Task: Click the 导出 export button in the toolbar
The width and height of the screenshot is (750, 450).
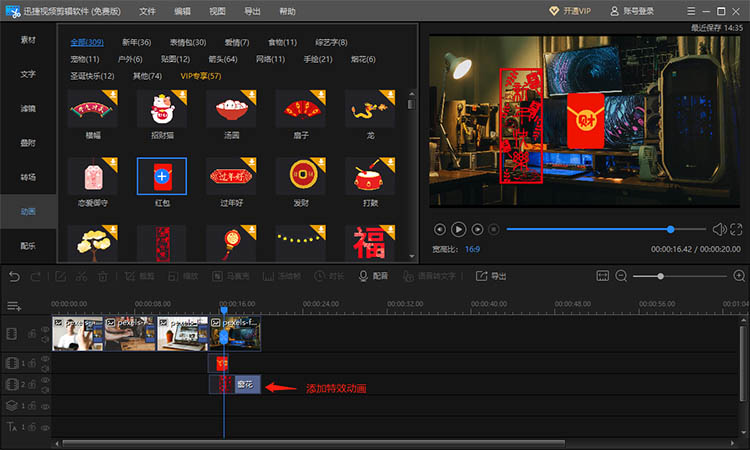Action: click(x=491, y=276)
